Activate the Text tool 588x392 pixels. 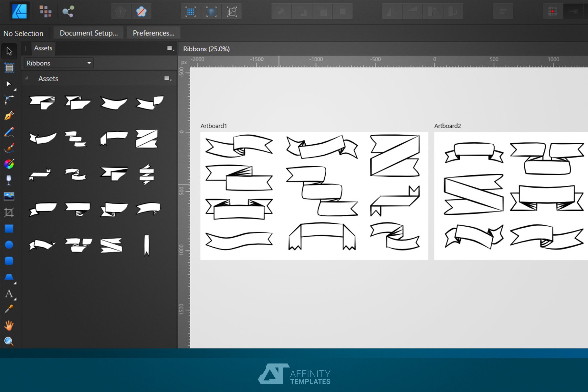[x=9, y=294]
